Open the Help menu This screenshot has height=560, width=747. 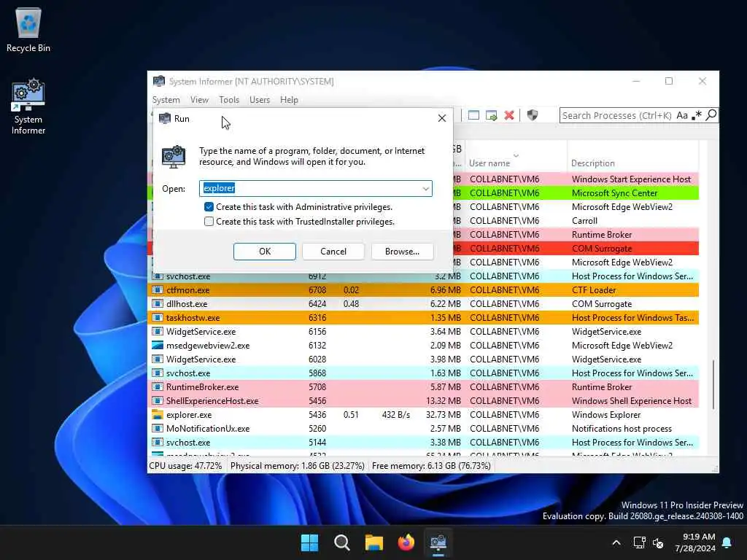tap(289, 99)
